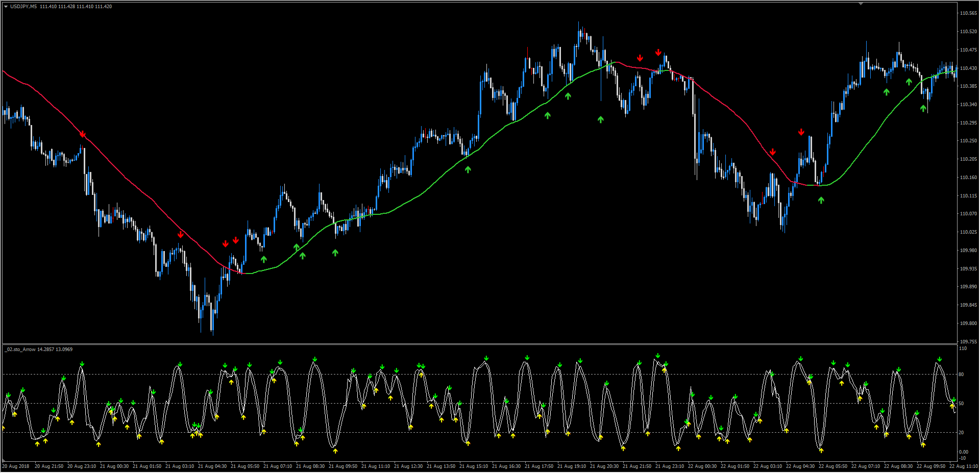
Task: Click price scale label 109.890
Action: [x=968, y=287]
